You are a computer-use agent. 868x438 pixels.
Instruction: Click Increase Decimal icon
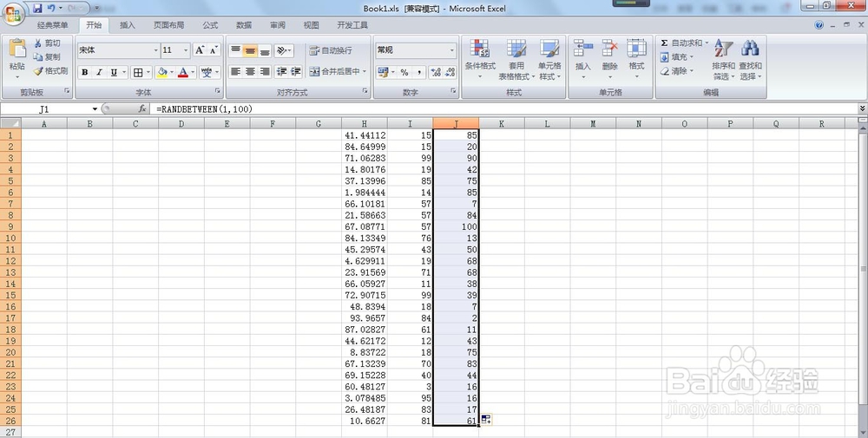tap(436, 72)
